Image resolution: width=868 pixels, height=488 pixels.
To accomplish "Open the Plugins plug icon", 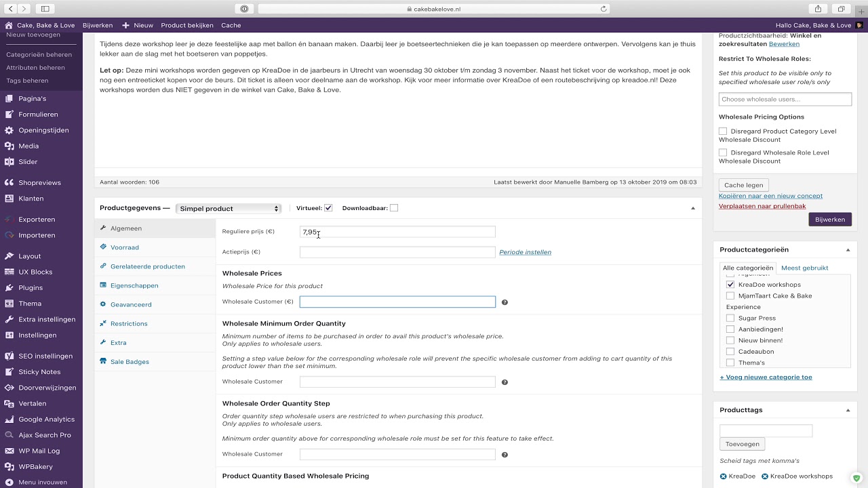I will tap(9, 287).
